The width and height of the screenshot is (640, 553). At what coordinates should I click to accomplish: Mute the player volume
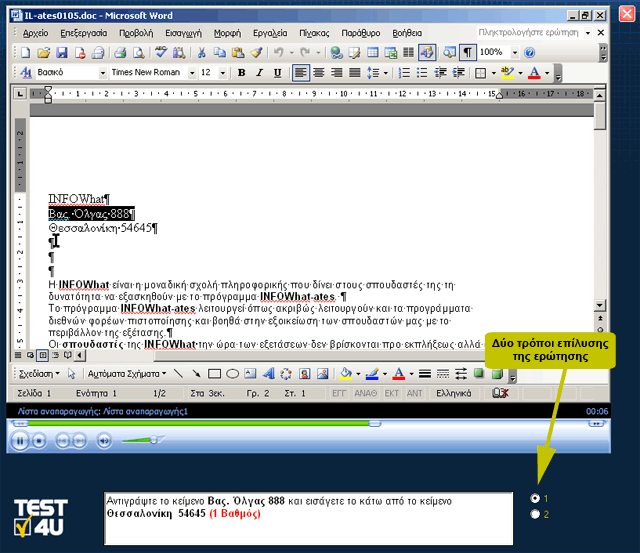point(104,441)
